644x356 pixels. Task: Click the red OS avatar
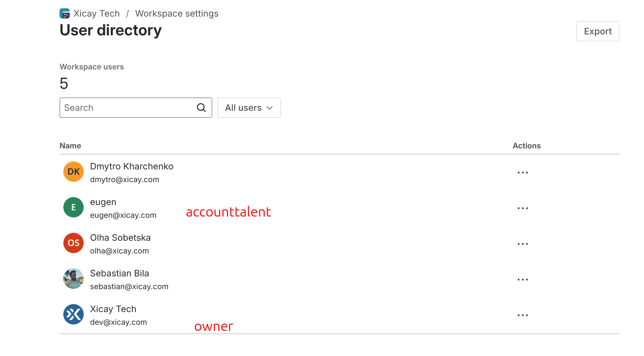[x=73, y=243]
